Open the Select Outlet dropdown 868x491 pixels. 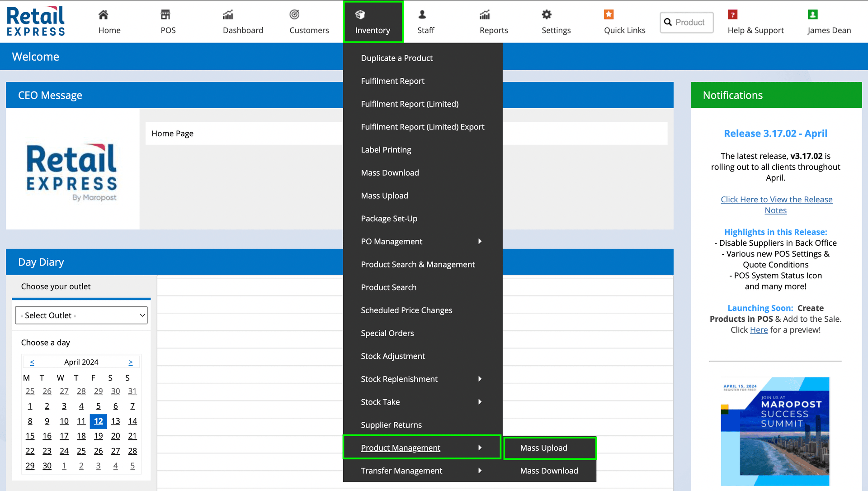click(81, 315)
